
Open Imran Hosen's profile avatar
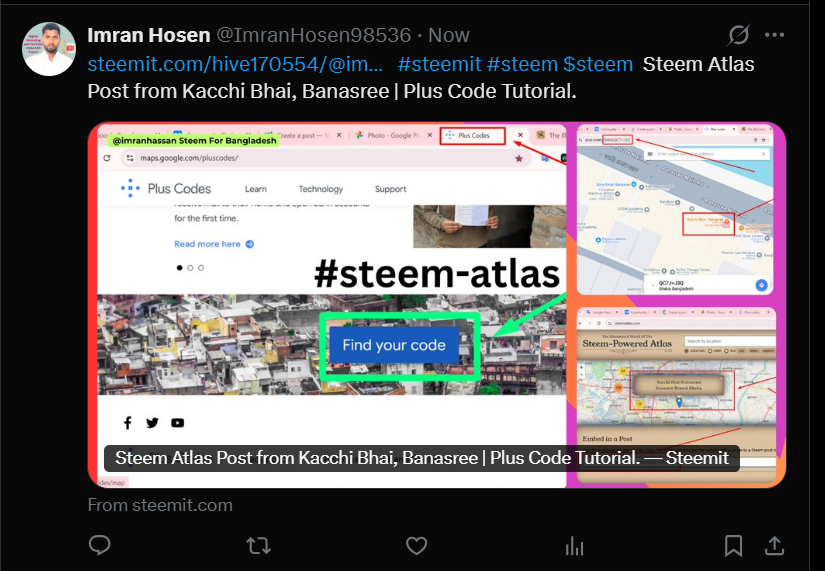(x=48, y=49)
